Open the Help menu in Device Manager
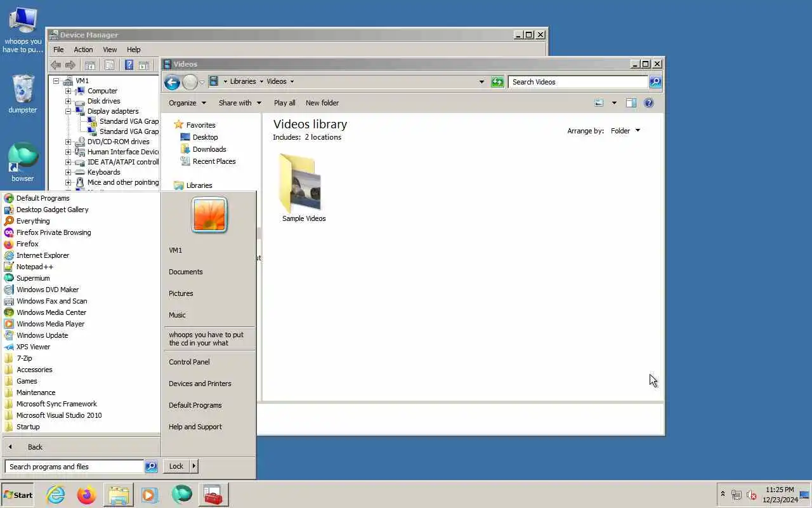This screenshot has width=812, height=508. pyautogui.click(x=133, y=50)
